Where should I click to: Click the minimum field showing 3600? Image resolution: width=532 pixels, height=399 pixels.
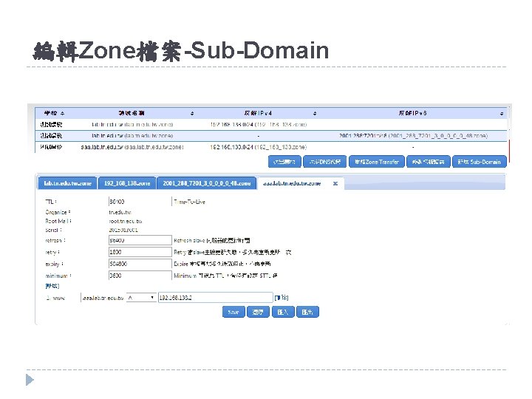140,275
